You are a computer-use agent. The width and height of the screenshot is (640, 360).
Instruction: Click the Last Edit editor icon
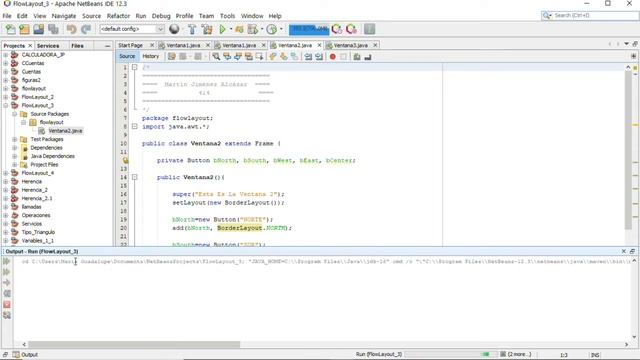[x=171, y=57]
